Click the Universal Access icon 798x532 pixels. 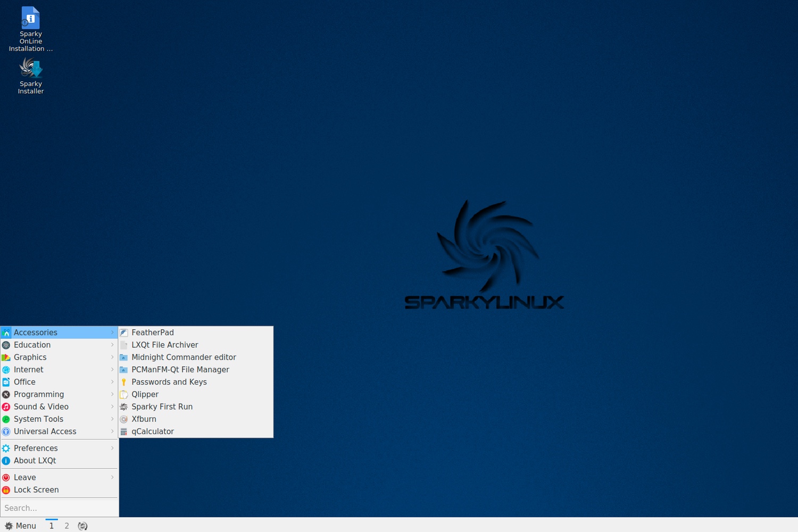pyautogui.click(x=6, y=431)
